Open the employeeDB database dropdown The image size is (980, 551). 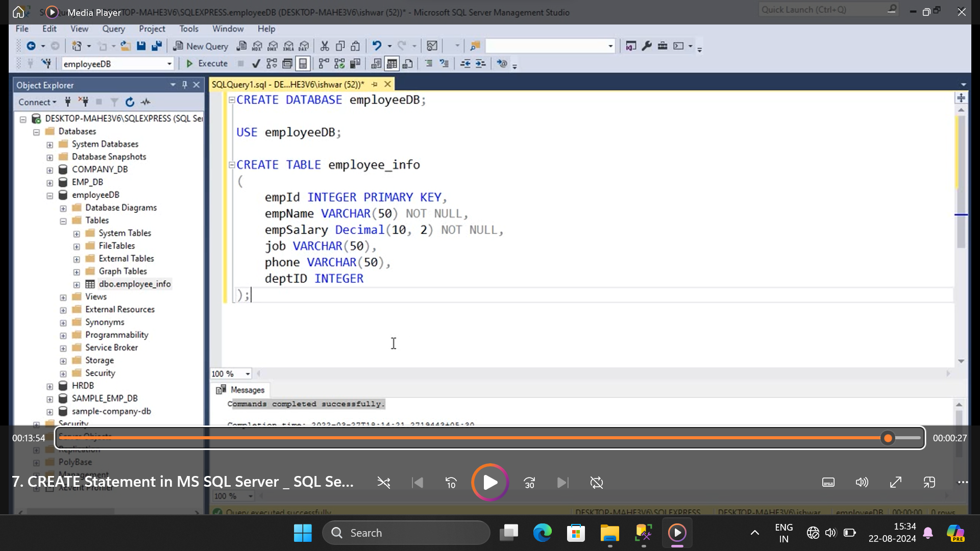click(169, 64)
